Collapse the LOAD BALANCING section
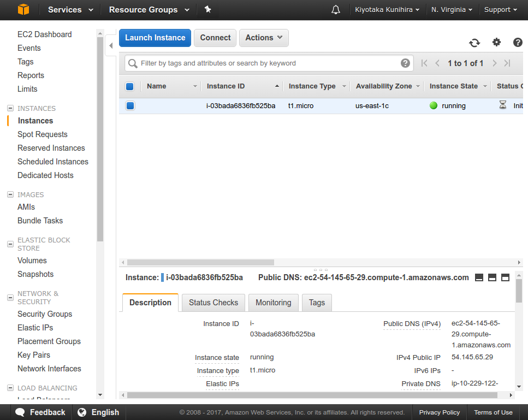This screenshot has width=528, height=420. (x=10, y=388)
